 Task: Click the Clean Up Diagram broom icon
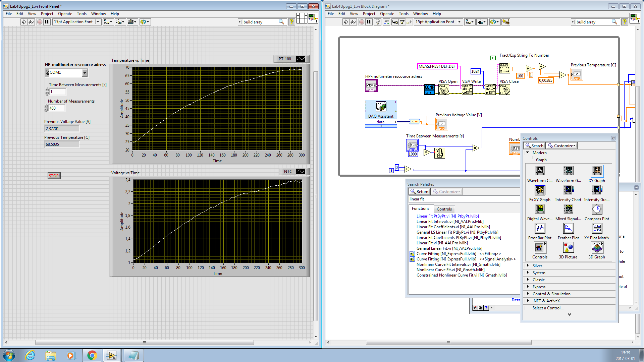tap(506, 22)
